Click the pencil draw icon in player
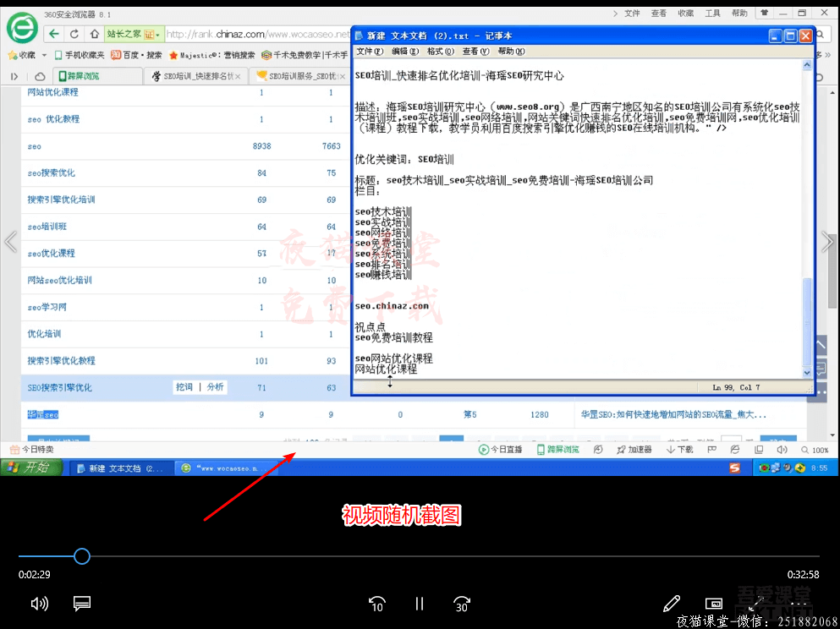This screenshot has width=840, height=629. [672, 604]
